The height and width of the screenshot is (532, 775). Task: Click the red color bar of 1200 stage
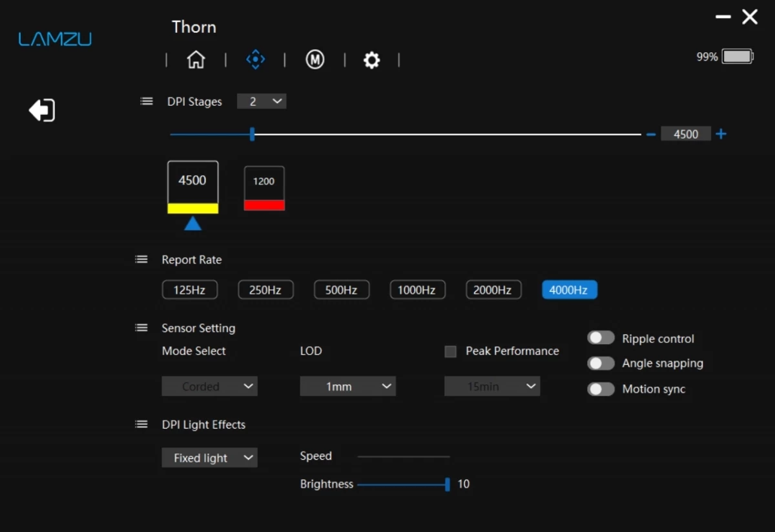[x=264, y=205]
